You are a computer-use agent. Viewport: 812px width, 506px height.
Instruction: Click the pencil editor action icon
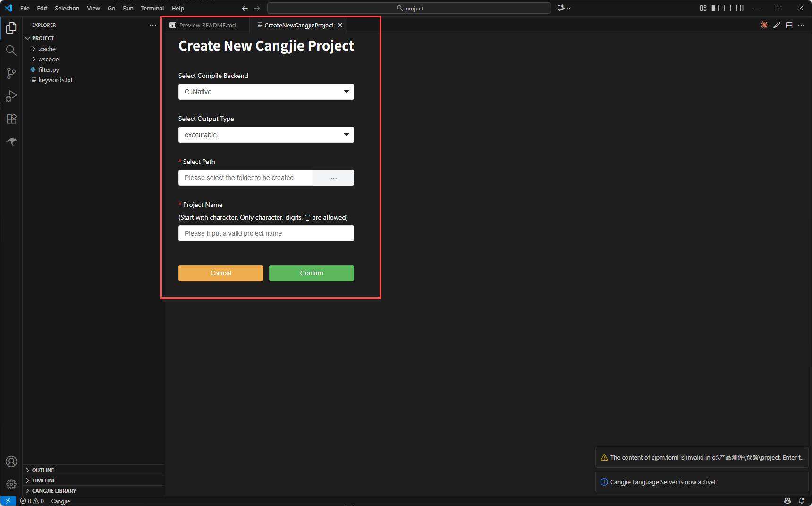(x=777, y=25)
